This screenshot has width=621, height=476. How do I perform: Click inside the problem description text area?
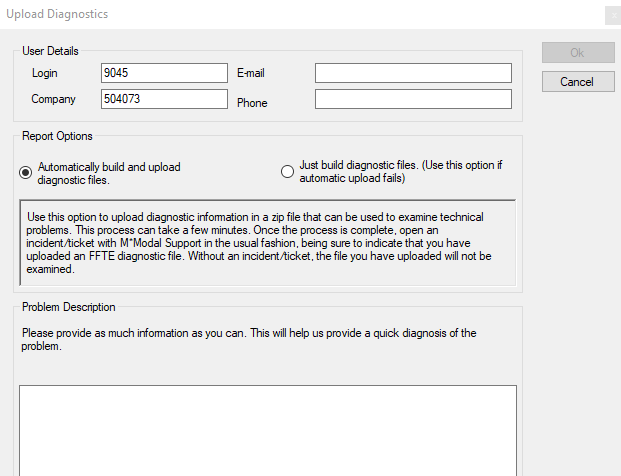[x=268, y=430]
